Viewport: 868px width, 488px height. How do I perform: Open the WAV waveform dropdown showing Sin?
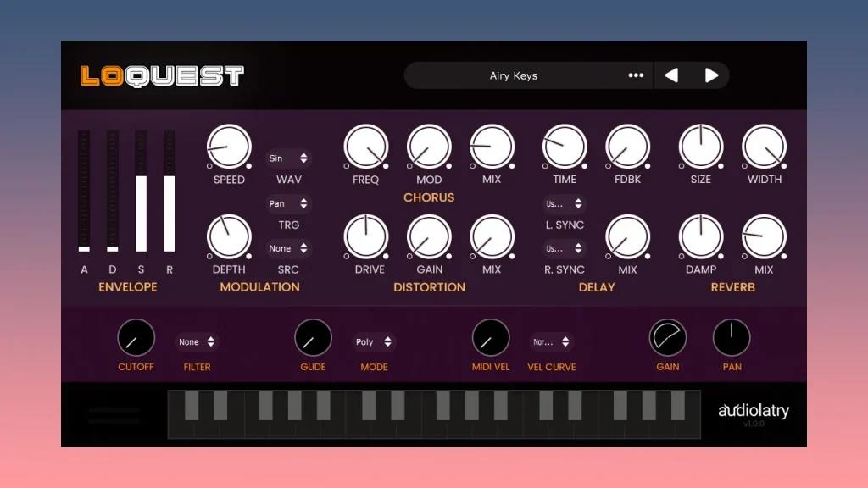pos(288,158)
